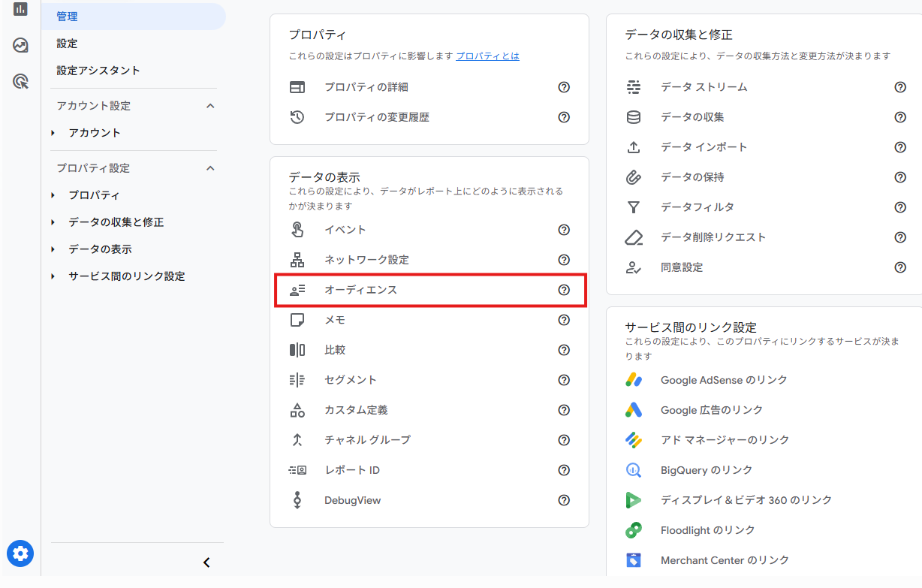Open the Advertising target icon in left rail

[20, 81]
